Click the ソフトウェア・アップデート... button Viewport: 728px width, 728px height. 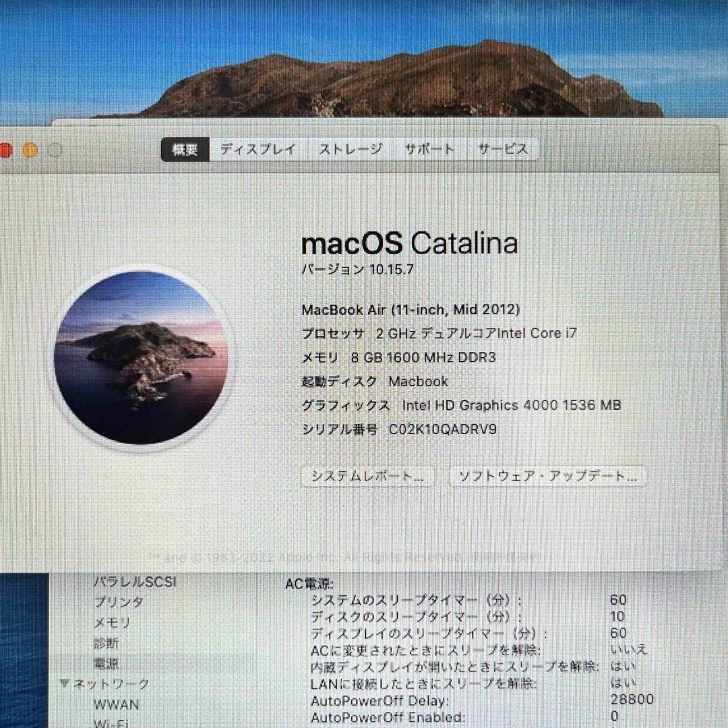click(x=547, y=477)
